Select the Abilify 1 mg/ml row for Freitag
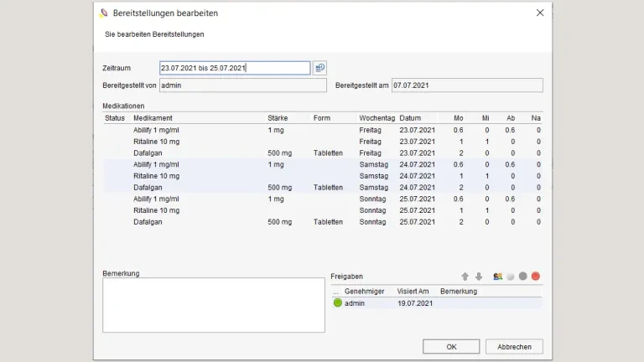The width and height of the screenshot is (644, 362). point(156,130)
